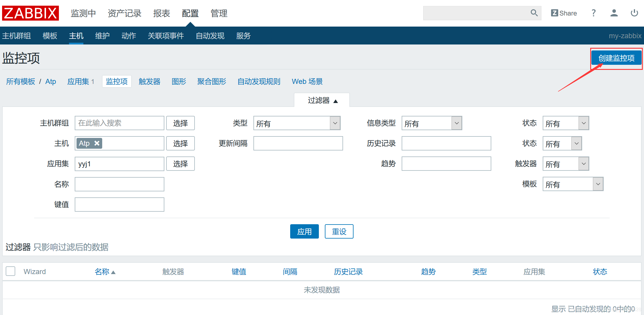Collapse the 过滤器 filter panel
Image resolution: width=644 pixels, height=315 pixels.
(x=322, y=100)
